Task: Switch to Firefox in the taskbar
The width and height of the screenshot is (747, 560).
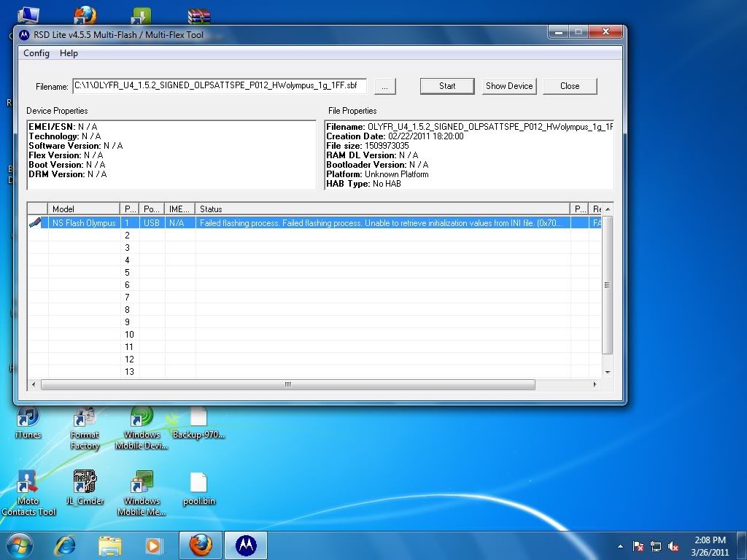Action: click(x=201, y=545)
